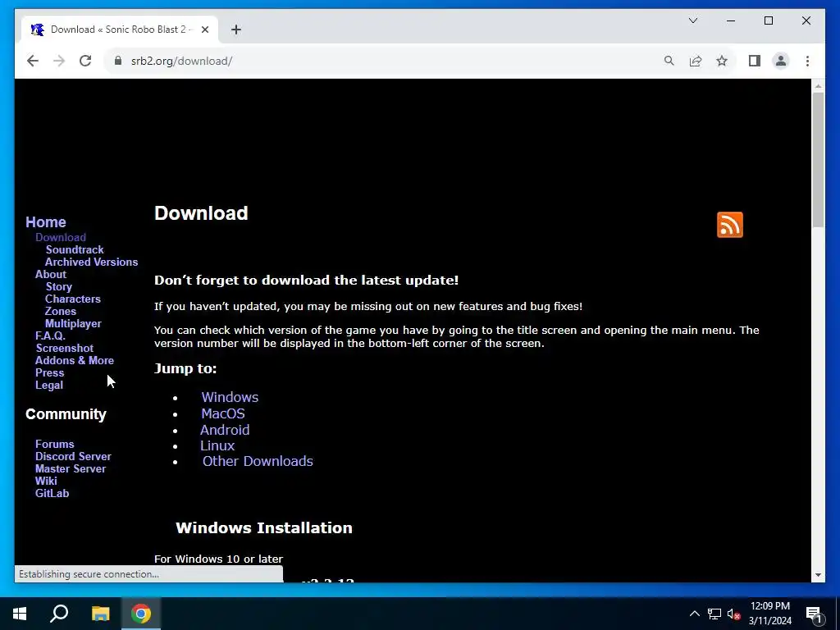Open the Multiplayer page link
Viewport: 840px width, 630px height.
tap(73, 323)
